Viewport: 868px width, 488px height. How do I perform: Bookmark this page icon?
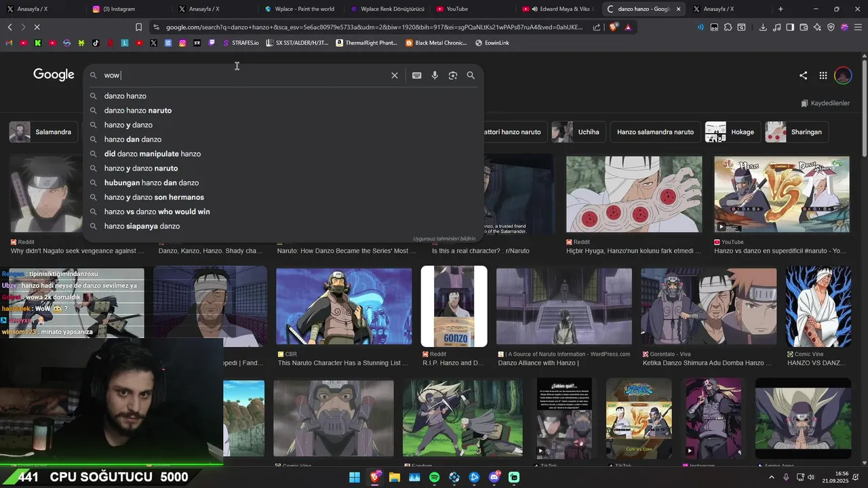coord(138,27)
